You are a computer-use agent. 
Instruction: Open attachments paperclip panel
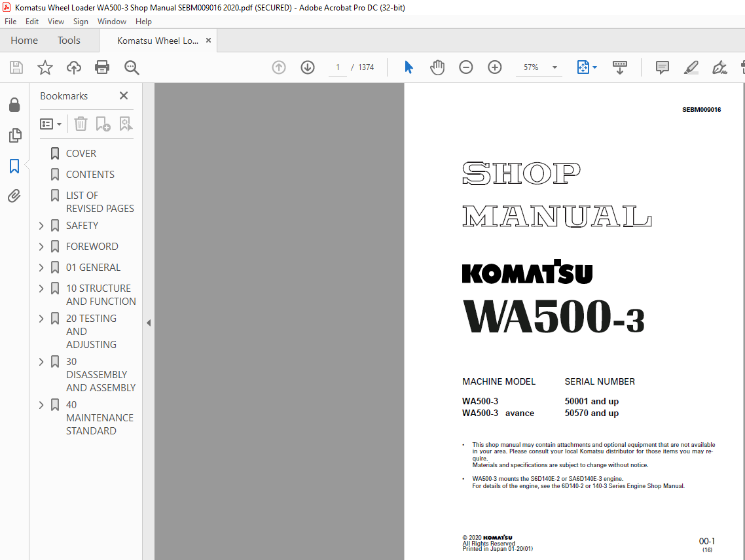(x=14, y=196)
